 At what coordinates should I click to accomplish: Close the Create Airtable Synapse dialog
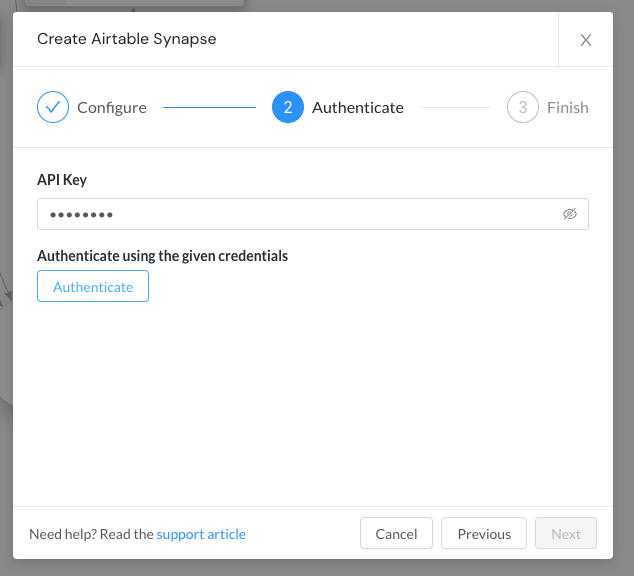[x=585, y=40]
